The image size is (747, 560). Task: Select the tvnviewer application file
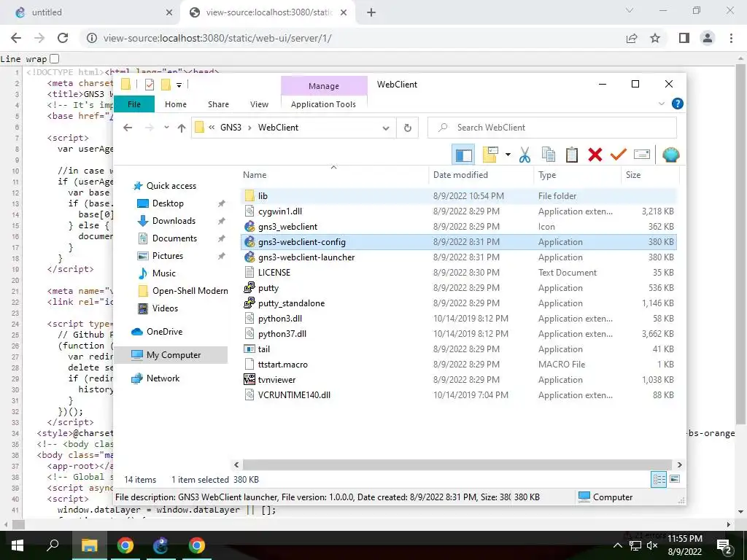458,380
